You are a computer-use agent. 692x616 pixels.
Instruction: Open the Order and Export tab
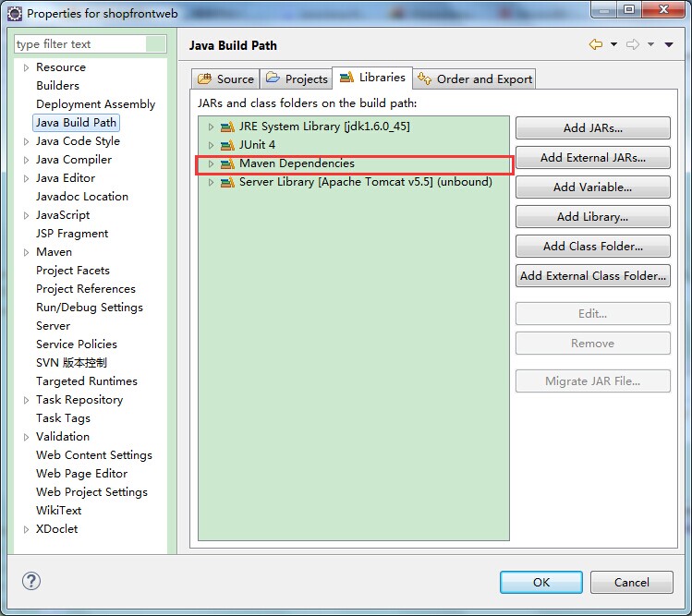tap(475, 79)
